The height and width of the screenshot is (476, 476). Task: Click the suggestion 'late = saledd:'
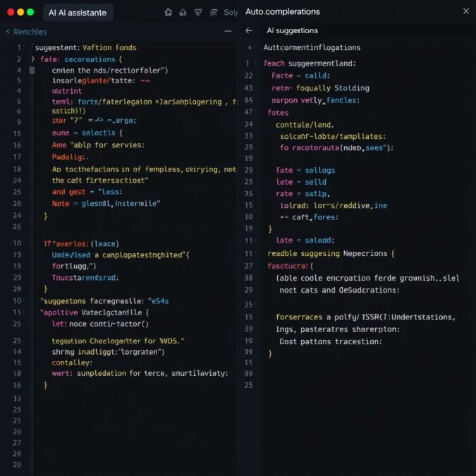[305, 240]
